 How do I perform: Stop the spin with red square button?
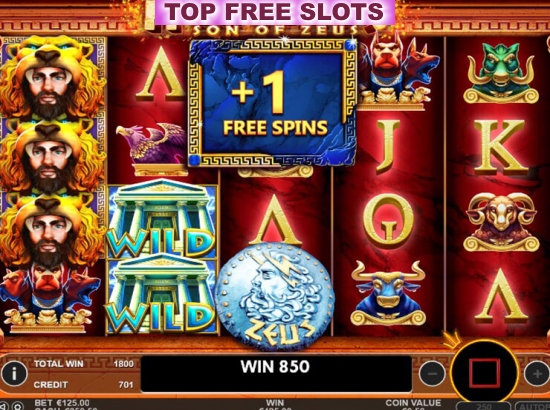(x=484, y=374)
